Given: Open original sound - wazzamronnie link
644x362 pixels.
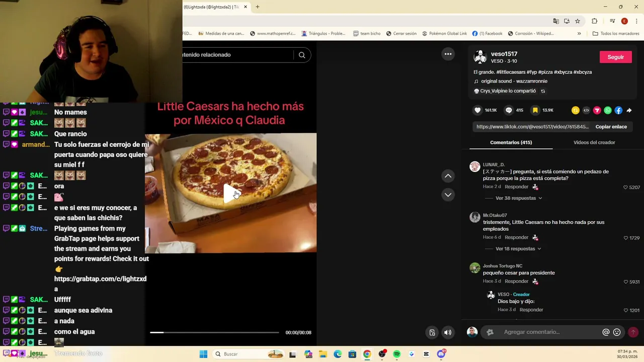Looking at the screenshot, I should coord(514,81).
